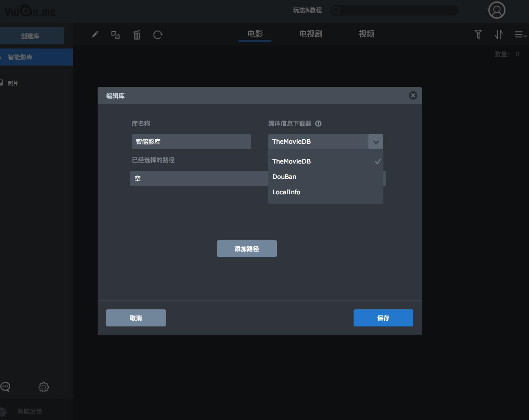The width and height of the screenshot is (529, 420).
Task: Click the pencil edit library icon
Action: point(95,34)
